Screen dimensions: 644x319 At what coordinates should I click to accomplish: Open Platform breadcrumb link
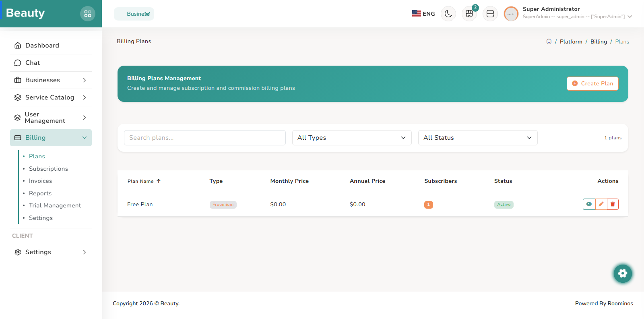point(571,41)
